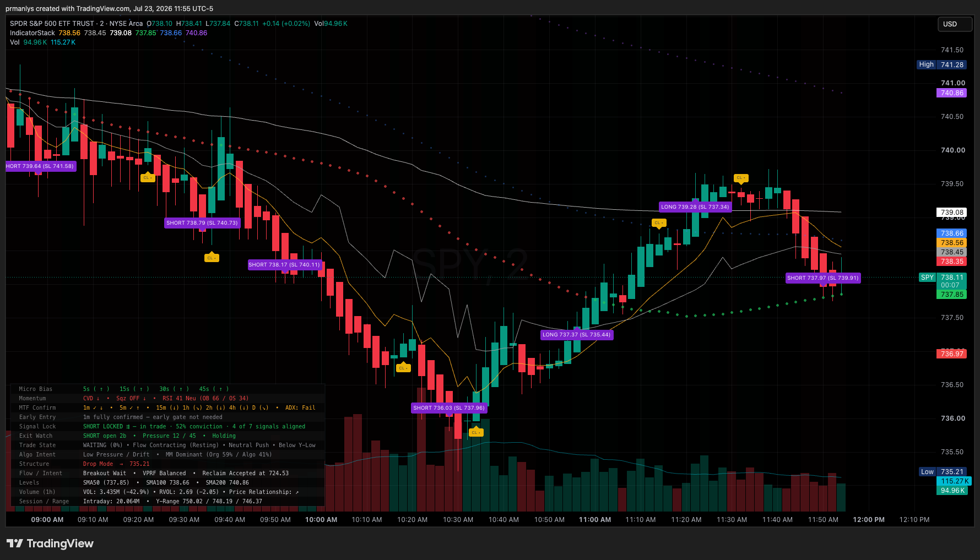
Task: Click the Session / Range row label
Action: (x=44, y=502)
